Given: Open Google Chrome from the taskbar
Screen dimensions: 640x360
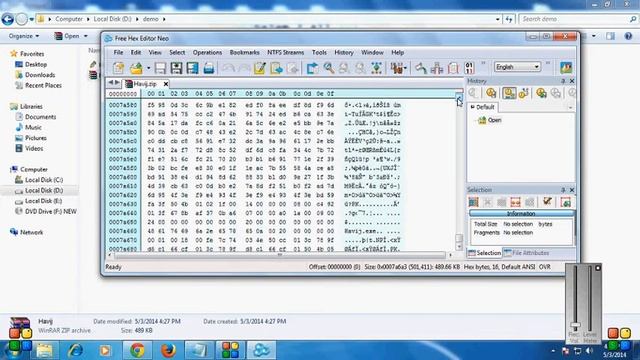Looking at the screenshot, I should click(x=138, y=350).
